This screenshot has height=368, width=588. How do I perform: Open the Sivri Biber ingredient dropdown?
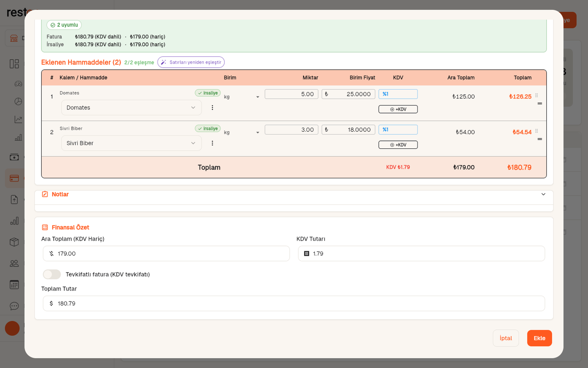(x=131, y=143)
